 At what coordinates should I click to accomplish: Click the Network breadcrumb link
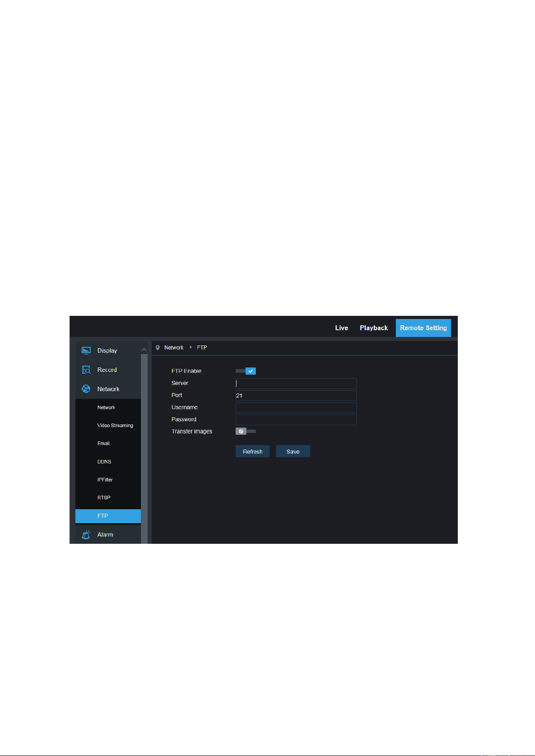tap(174, 348)
